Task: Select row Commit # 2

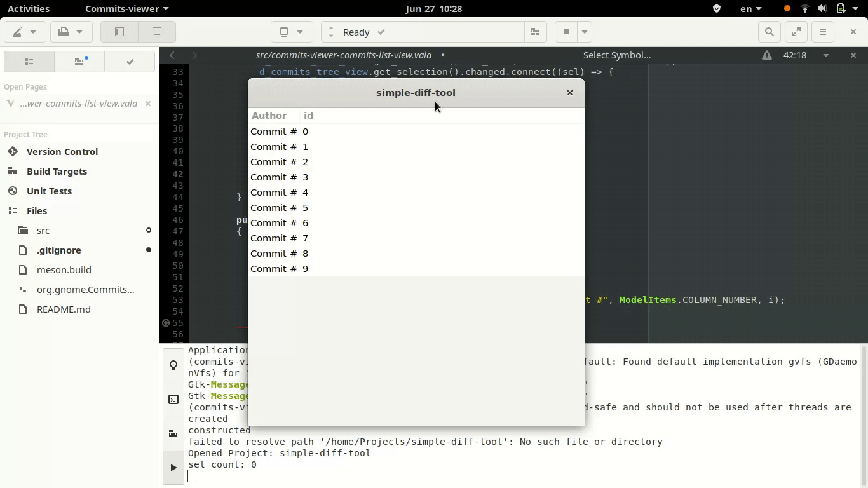Action: pos(416,162)
